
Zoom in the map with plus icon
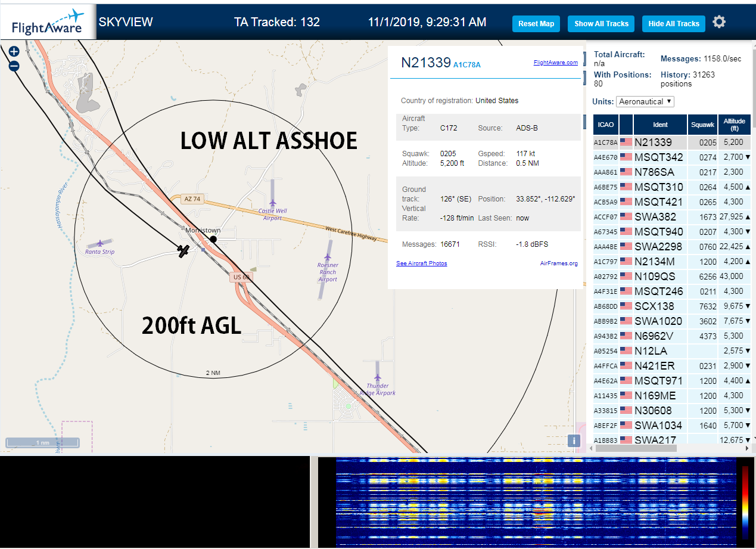pos(14,52)
